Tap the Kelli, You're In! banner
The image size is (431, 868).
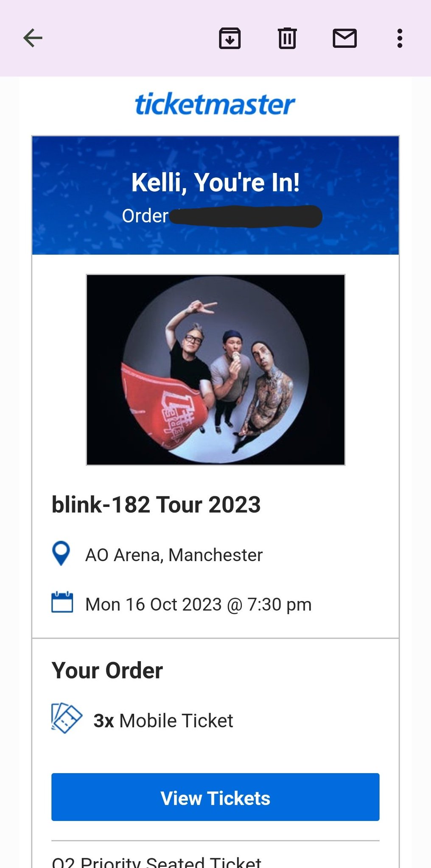point(215,182)
